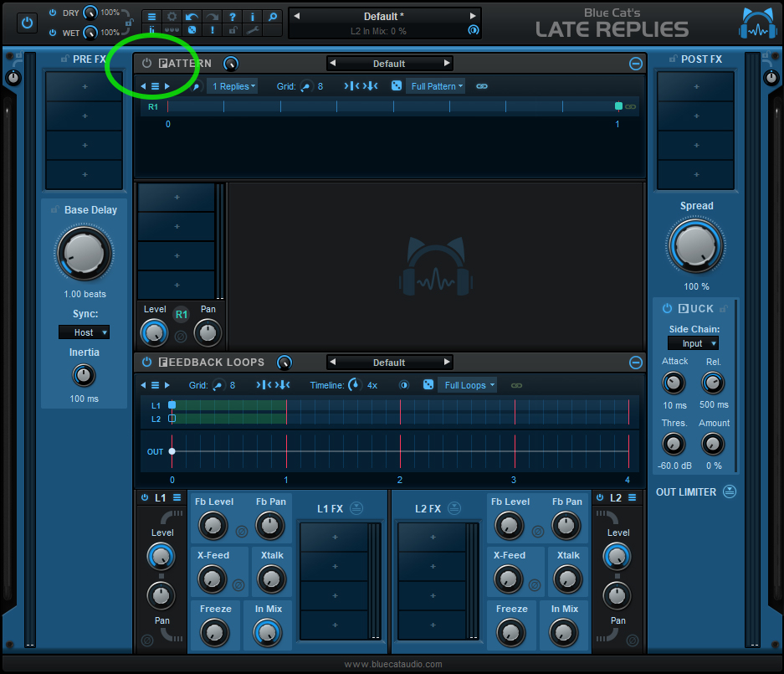Open the L2 loop menu icon
This screenshot has width=784, height=674.
[632, 497]
